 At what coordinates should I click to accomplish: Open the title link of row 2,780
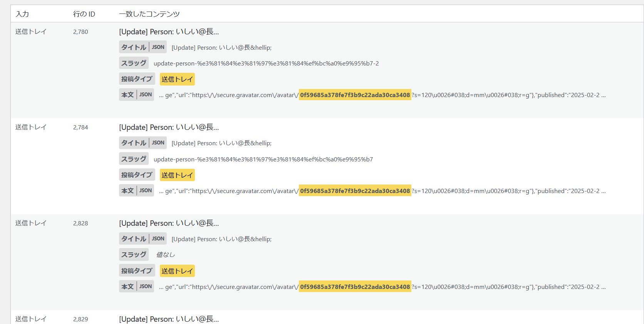click(x=169, y=32)
